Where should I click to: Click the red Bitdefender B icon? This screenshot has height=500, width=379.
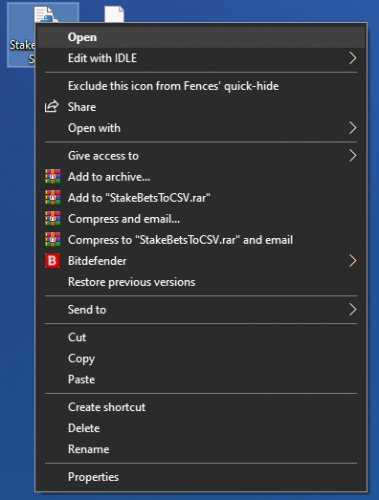coord(52,261)
